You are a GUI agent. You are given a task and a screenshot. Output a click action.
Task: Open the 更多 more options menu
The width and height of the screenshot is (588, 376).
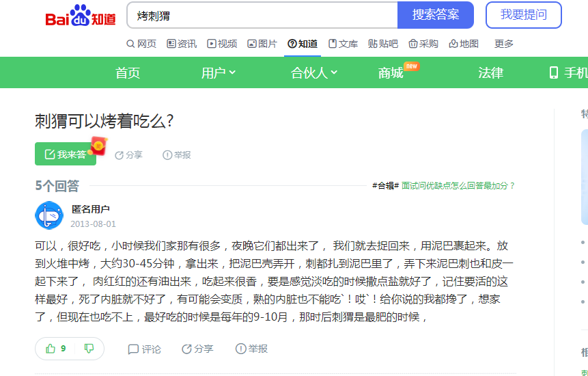tap(503, 44)
